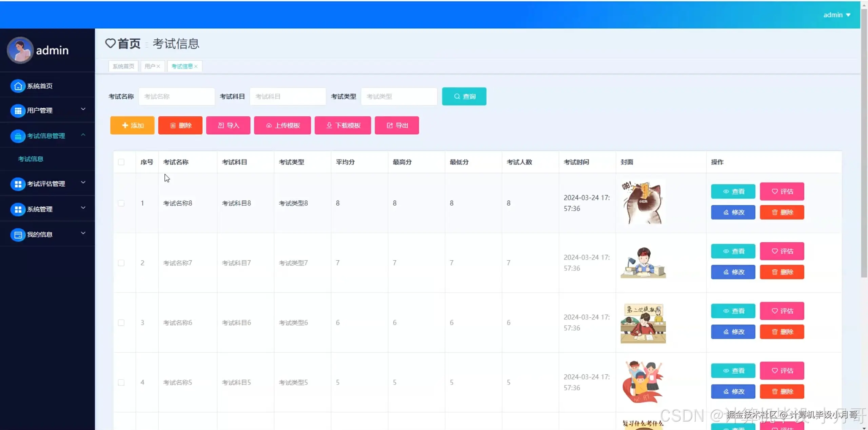Image resolution: width=868 pixels, height=430 pixels.
Task: Click the 我的信息 card icon
Action: point(18,235)
